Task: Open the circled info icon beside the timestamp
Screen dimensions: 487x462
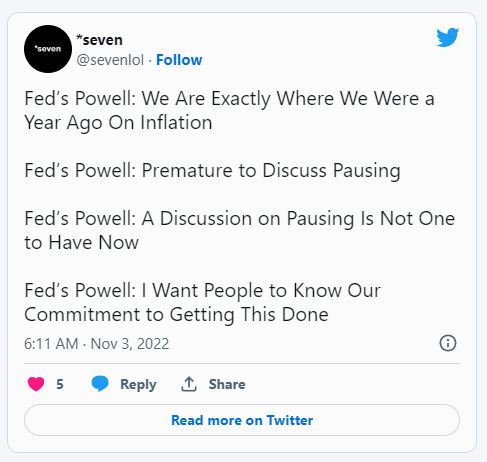Action: [x=448, y=343]
